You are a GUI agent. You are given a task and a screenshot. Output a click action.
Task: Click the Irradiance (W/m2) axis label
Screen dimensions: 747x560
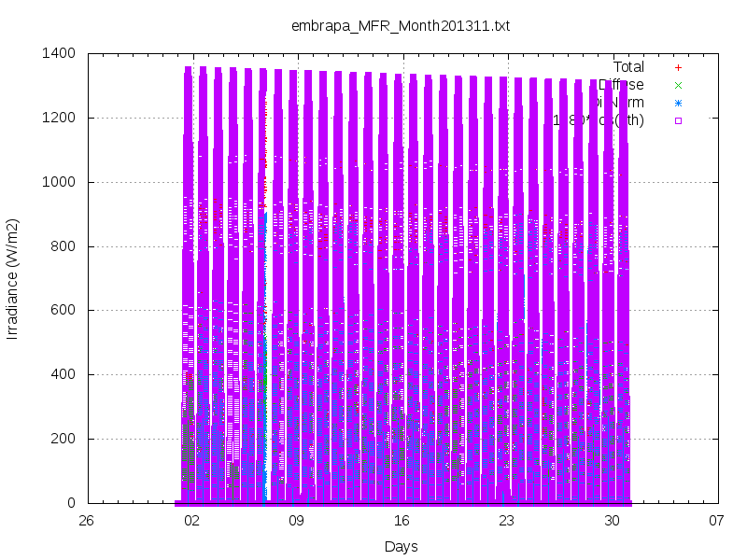click(12, 279)
